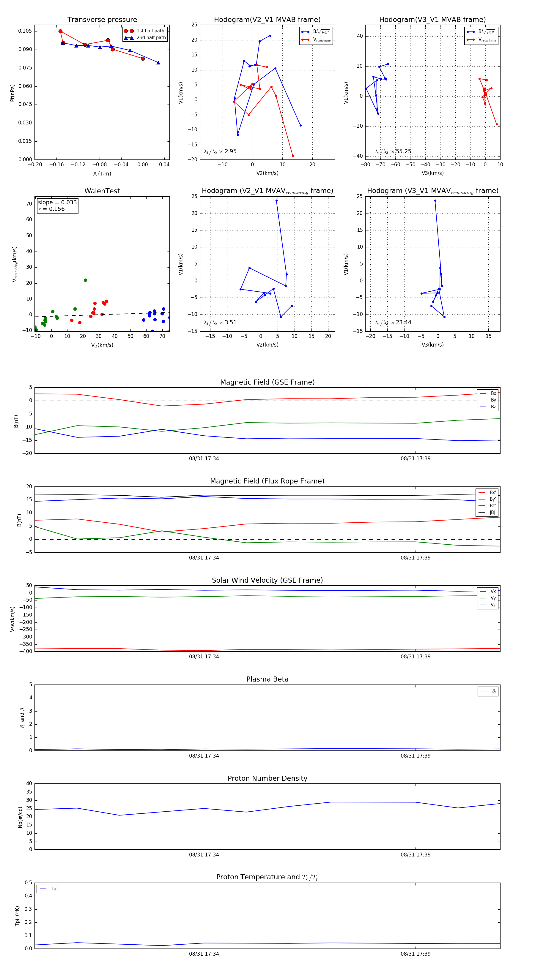Click the βp legend entry in the Plasma Beta plot
This screenshot has width=535, height=980.
click(489, 691)
